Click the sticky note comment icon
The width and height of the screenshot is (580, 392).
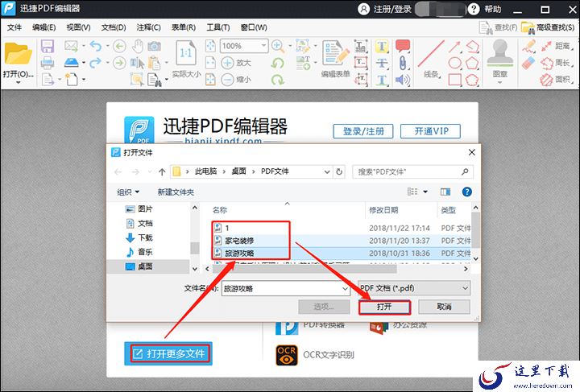click(x=403, y=46)
